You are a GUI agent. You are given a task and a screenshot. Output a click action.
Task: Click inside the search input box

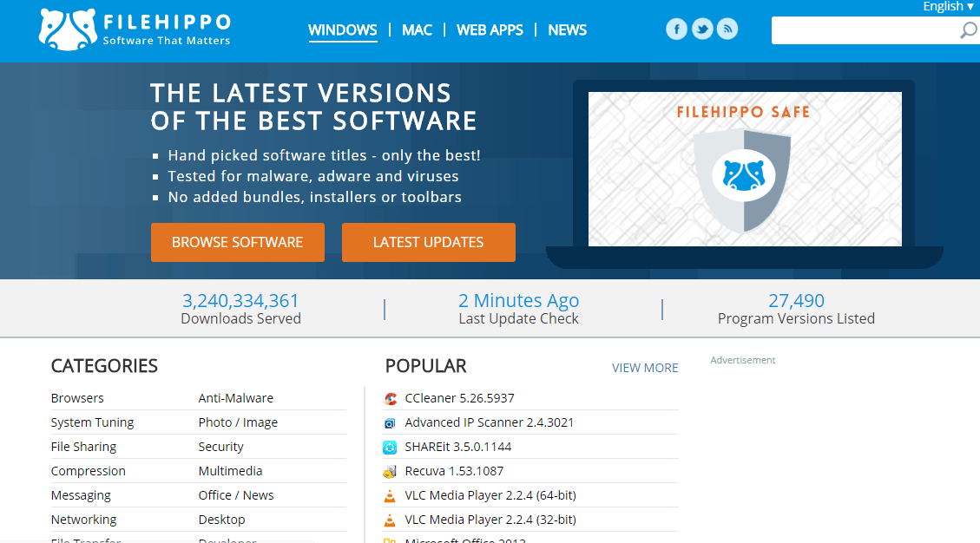click(868, 29)
